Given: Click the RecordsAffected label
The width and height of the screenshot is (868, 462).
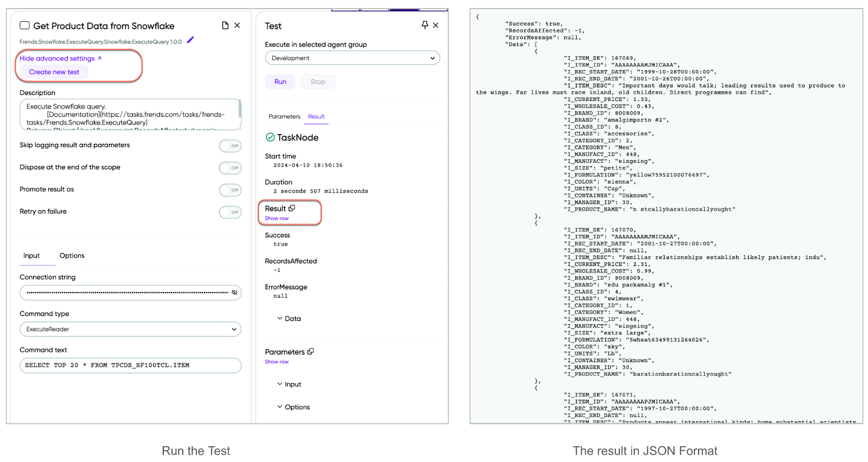Looking at the screenshot, I should pos(291,261).
